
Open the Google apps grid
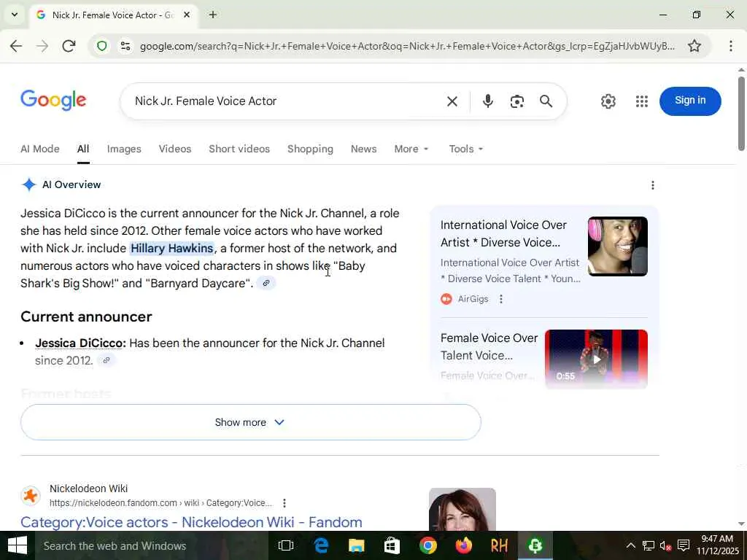tap(642, 101)
